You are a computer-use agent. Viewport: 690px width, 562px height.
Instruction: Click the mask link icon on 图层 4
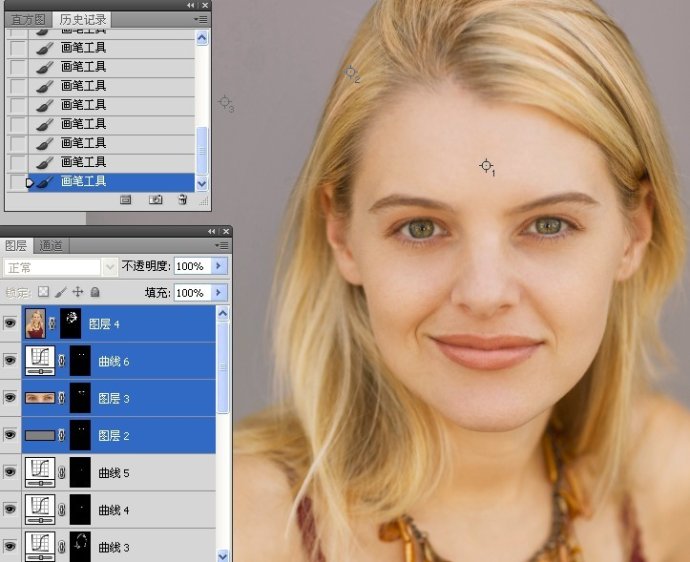click(x=52, y=323)
